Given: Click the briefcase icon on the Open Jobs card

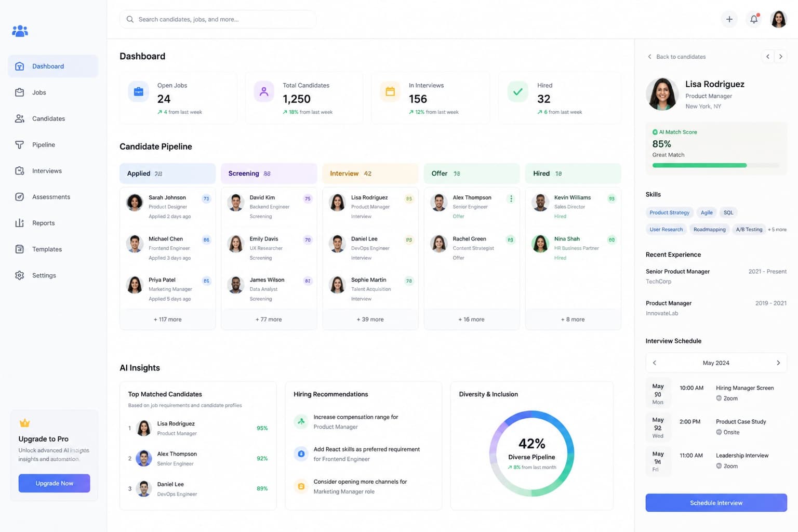Looking at the screenshot, I should pyautogui.click(x=139, y=92).
